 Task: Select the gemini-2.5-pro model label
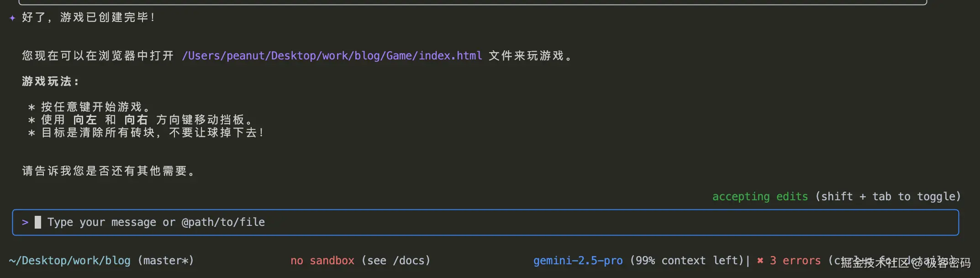tap(578, 261)
